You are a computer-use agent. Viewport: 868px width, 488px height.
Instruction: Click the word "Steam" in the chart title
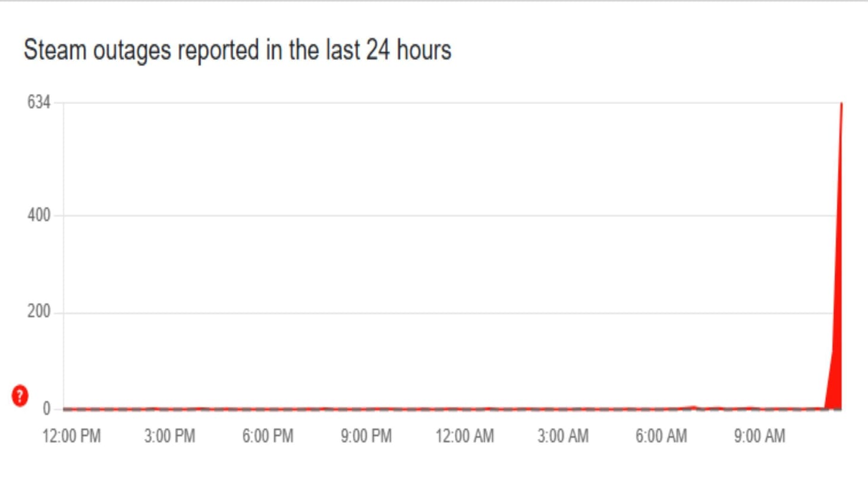point(55,50)
